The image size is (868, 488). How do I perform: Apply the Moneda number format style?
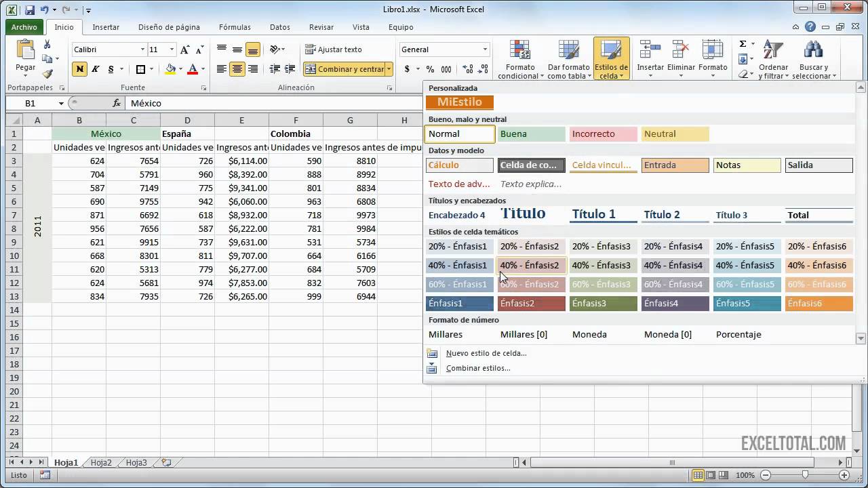(x=589, y=334)
